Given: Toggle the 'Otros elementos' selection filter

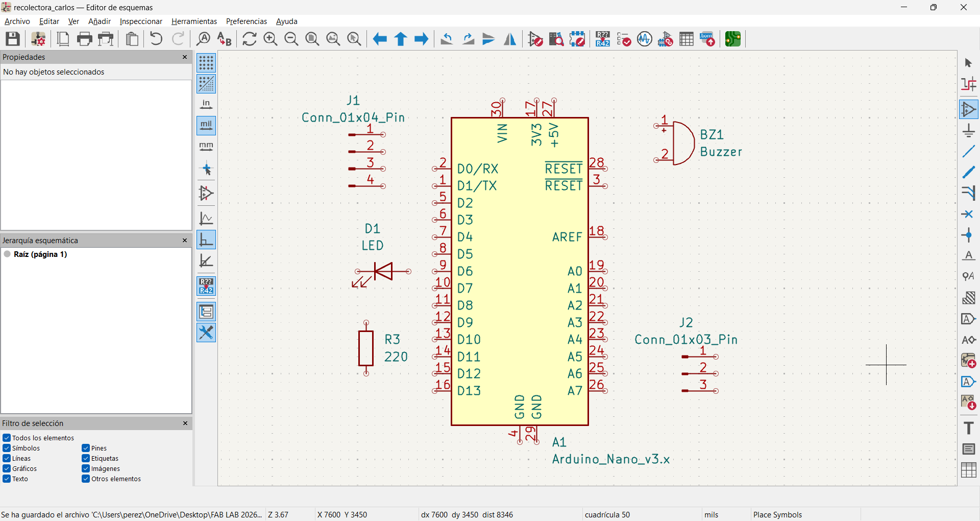Looking at the screenshot, I should (86, 479).
